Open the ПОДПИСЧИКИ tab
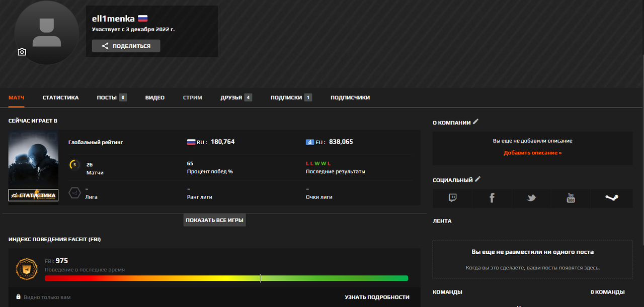 [350, 97]
